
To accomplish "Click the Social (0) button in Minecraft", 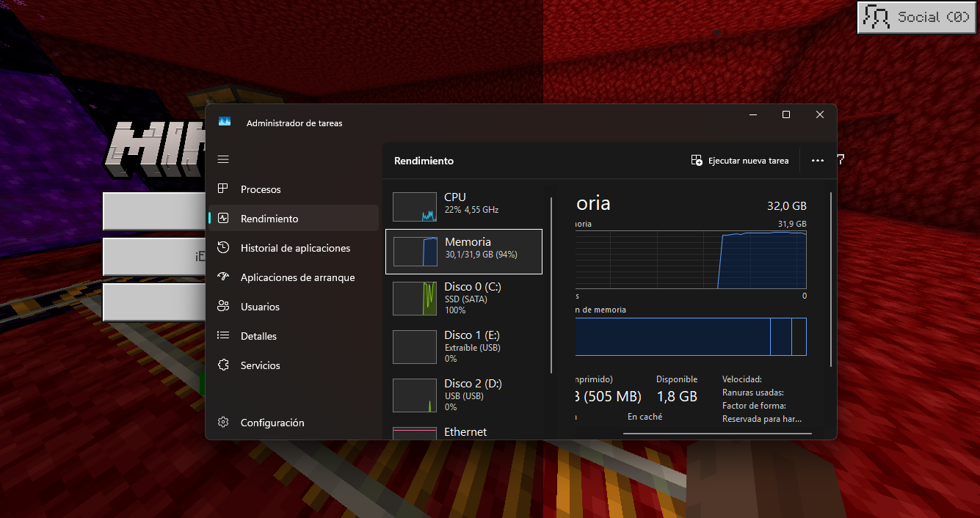I will pyautogui.click(x=918, y=17).
